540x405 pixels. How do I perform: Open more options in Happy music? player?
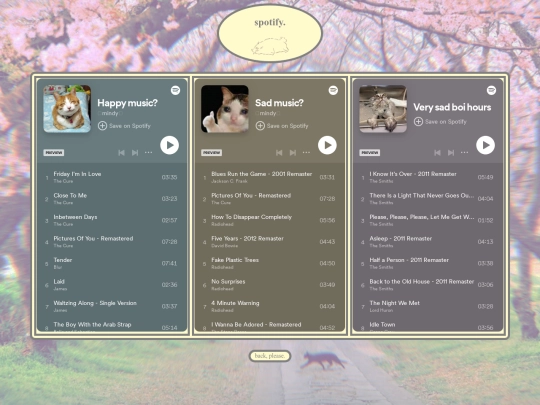tap(148, 152)
